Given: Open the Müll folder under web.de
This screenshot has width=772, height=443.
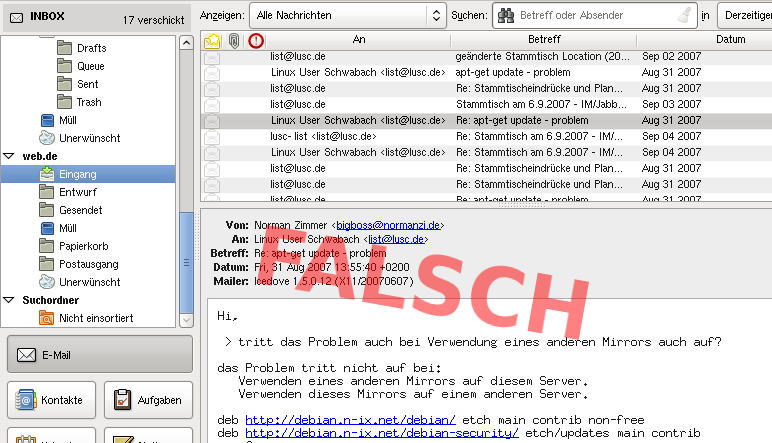Looking at the screenshot, I should (x=68, y=228).
